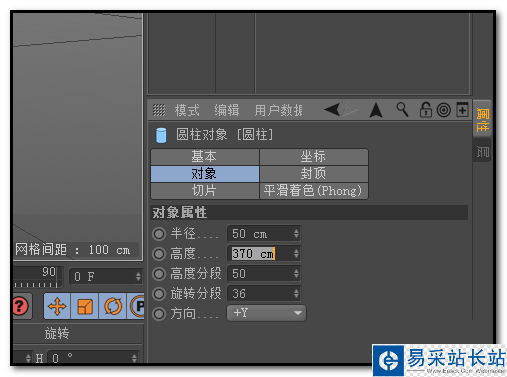Switch to the 基本 tab

(x=205, y=157)
